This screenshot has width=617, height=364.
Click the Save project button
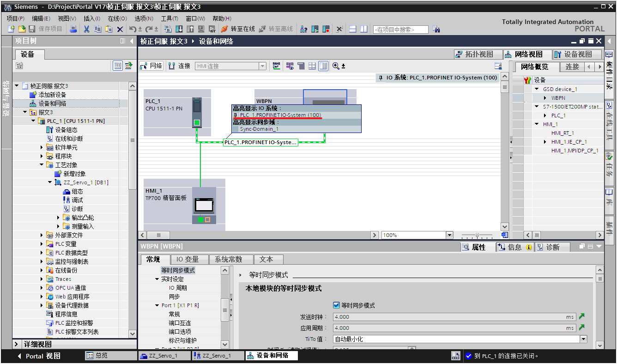tap(46, 29)
